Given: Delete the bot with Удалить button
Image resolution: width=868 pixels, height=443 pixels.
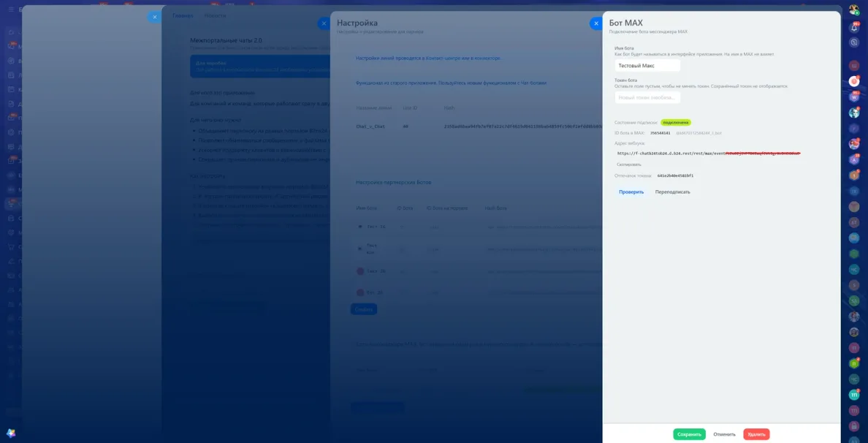Looking at the screenshot, I should click(756, 435).
